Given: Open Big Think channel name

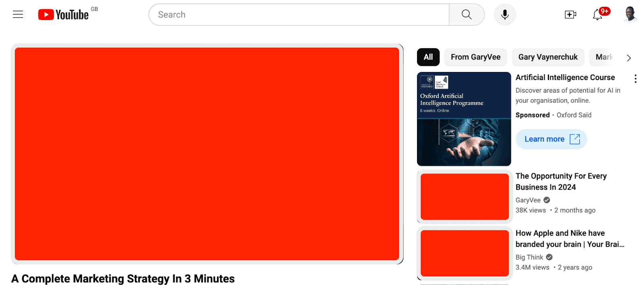Looking at the screenshot, I should 529,257.
